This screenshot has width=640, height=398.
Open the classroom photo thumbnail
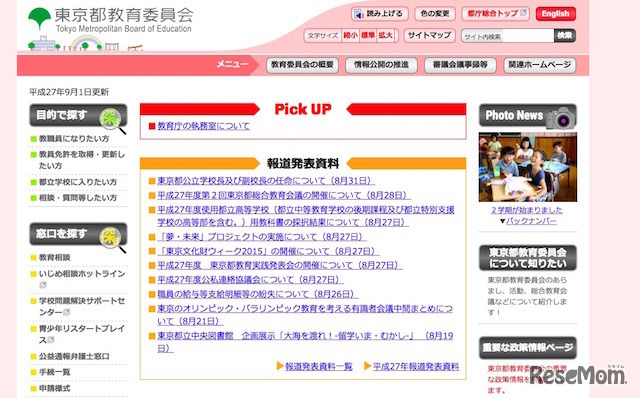[527, 167]
